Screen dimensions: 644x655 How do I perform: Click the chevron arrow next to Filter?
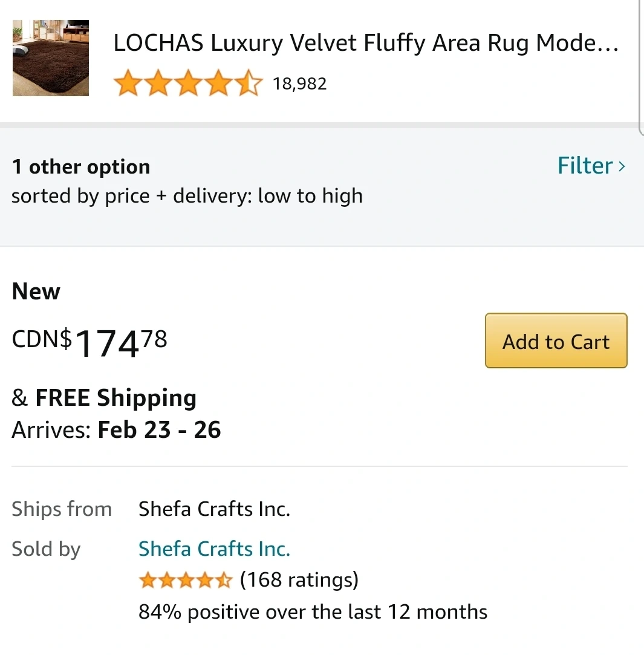(x=622, y=166)
